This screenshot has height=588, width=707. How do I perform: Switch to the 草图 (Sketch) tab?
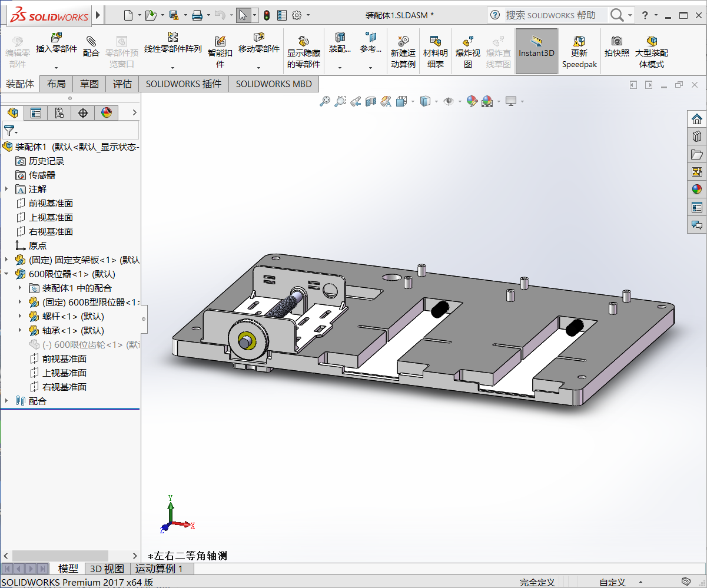[89, 84]
